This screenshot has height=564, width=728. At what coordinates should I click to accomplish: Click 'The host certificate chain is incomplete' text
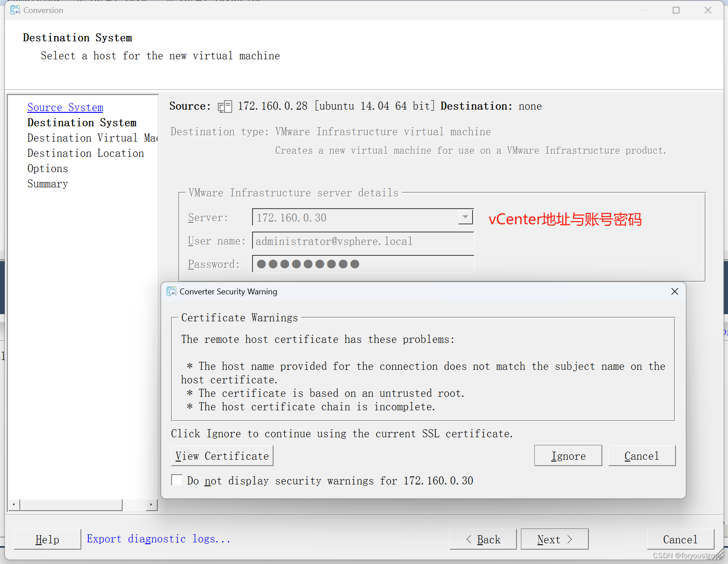coord(317,407)
